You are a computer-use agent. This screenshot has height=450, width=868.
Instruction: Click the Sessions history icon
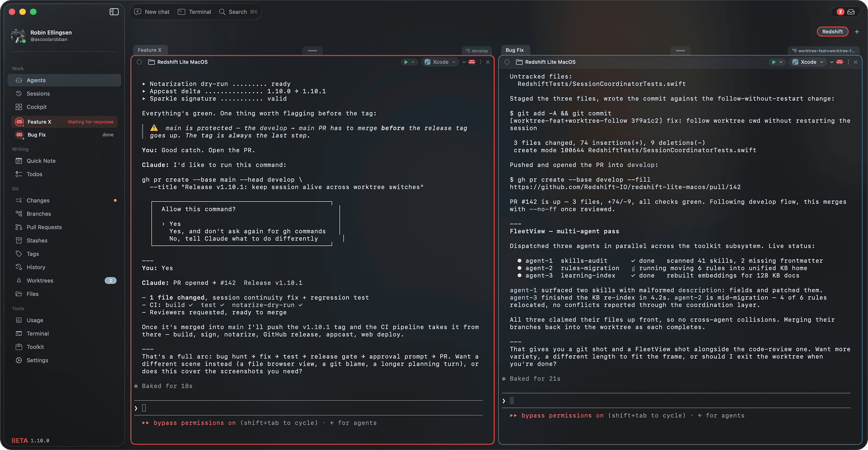(x=19, y=94)
